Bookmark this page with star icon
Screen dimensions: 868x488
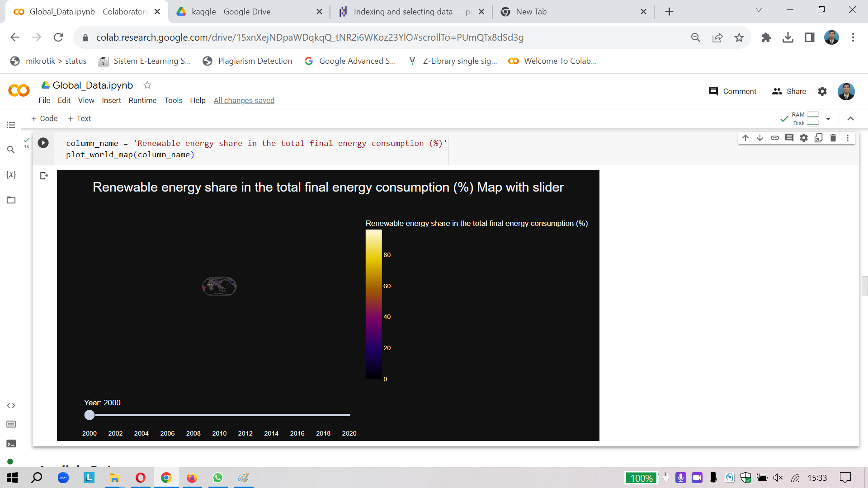pyautogui.click(x=739, y=38)
